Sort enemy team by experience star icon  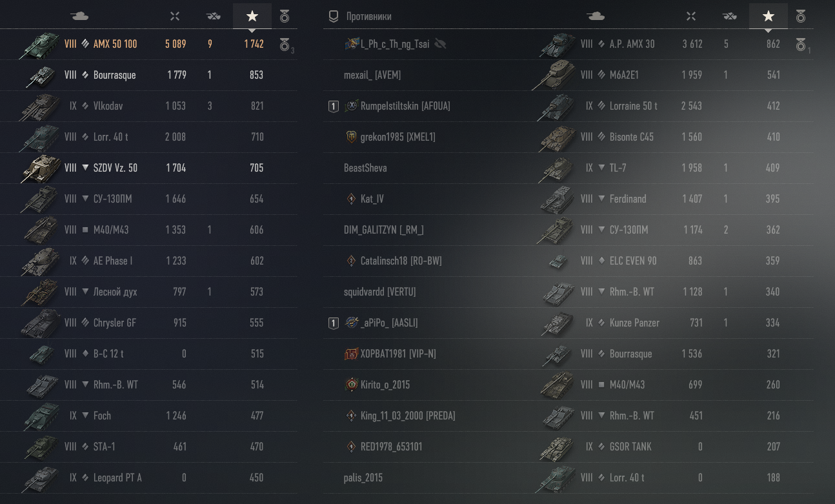pyautogui.click(x=768, y=16)
